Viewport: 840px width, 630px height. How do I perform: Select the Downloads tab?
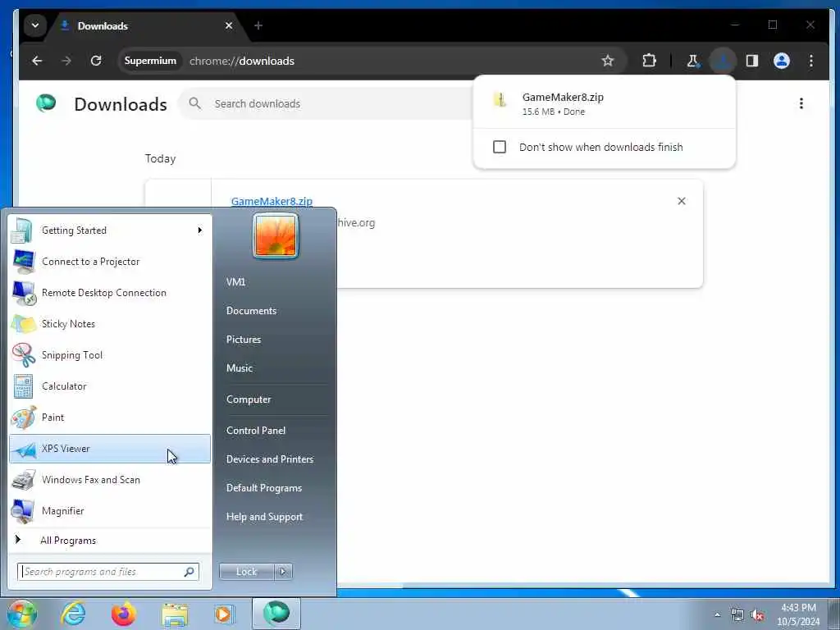[x=144, y=25]
